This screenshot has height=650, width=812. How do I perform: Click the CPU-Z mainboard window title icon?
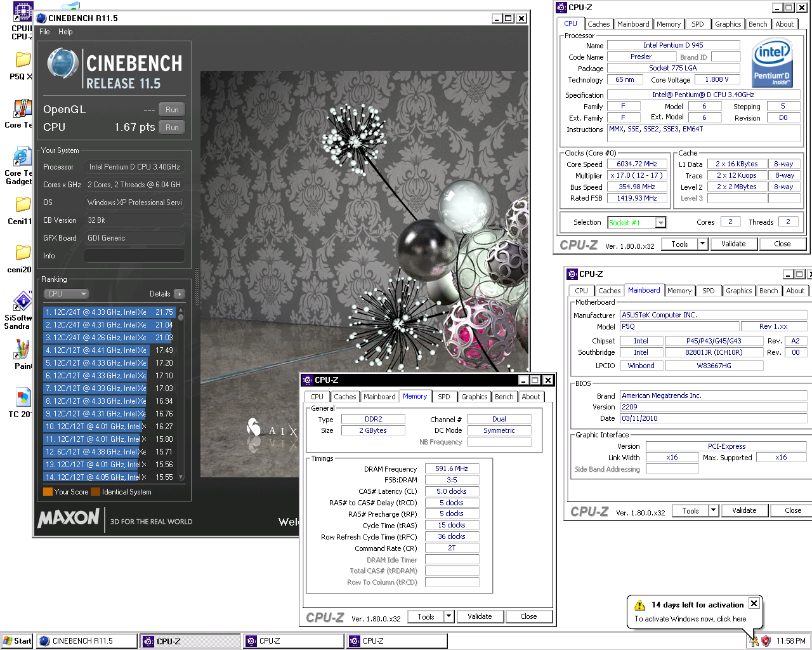(572, 274)
